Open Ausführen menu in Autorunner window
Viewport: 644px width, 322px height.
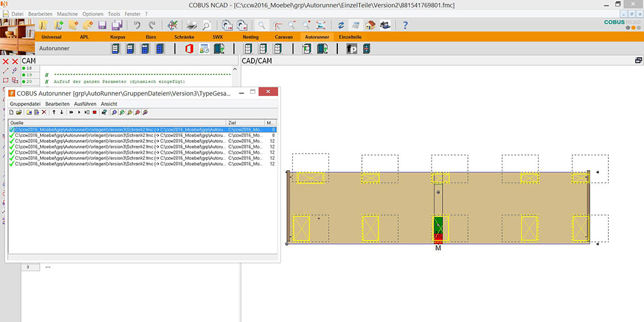coord(85,104)
